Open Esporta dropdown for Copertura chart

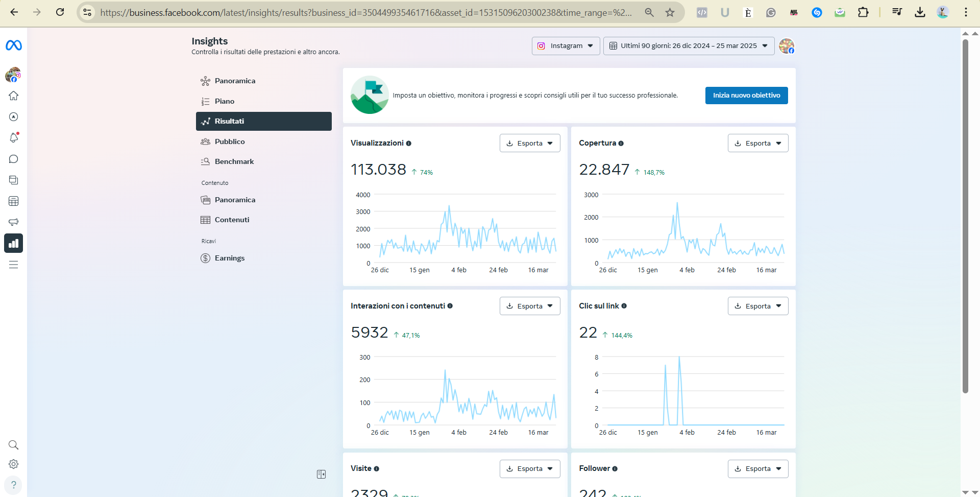[x=757, y=144]
